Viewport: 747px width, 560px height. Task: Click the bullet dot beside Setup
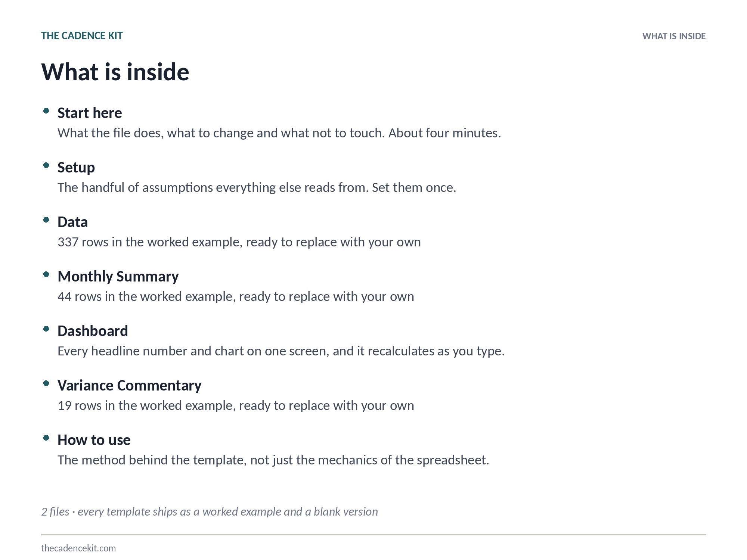(46, 165)
